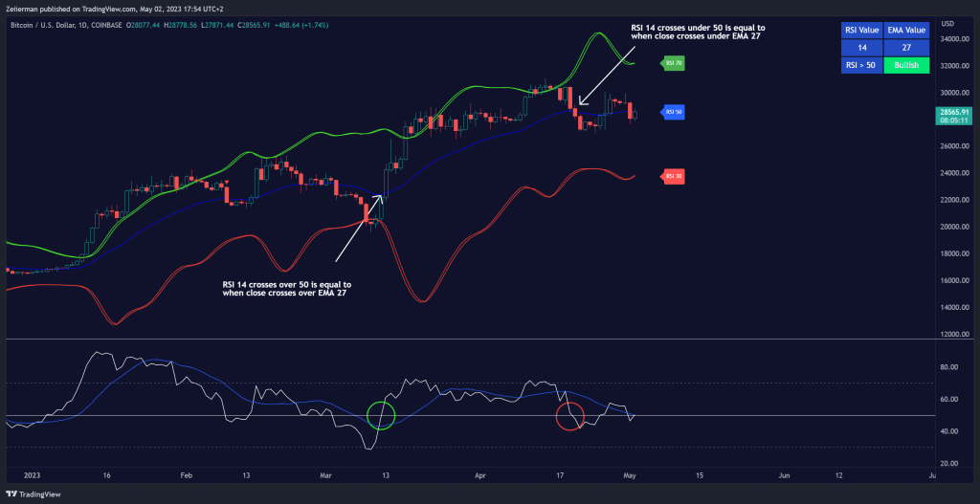Click the blue RSI 50 label tag
980x504 pixels.
point(674,112)
